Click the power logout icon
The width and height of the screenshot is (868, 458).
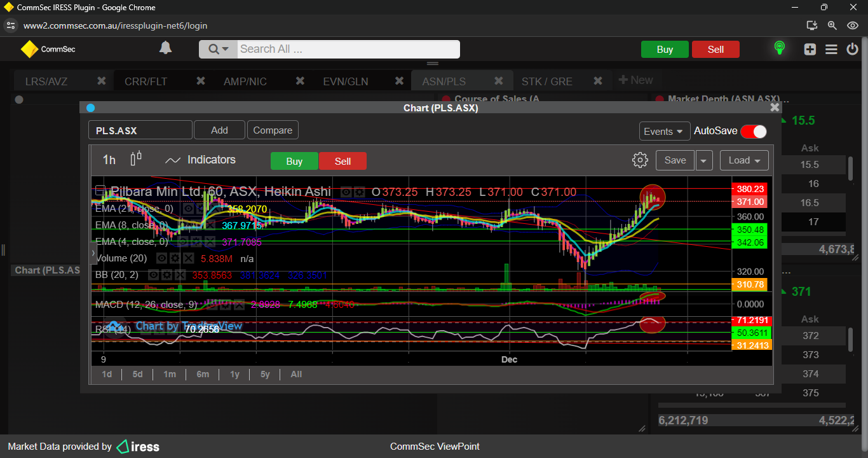tap(852, 49)
